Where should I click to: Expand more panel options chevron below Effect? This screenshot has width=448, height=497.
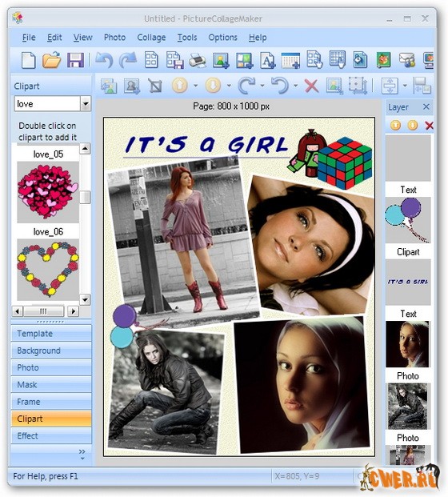(82, 455)
